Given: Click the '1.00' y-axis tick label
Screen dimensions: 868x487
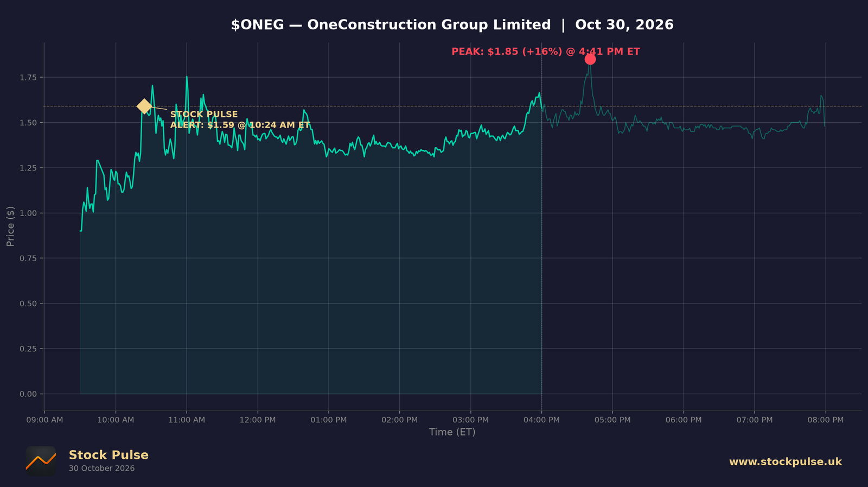Looking at the screenshot, I should point(28,213).
